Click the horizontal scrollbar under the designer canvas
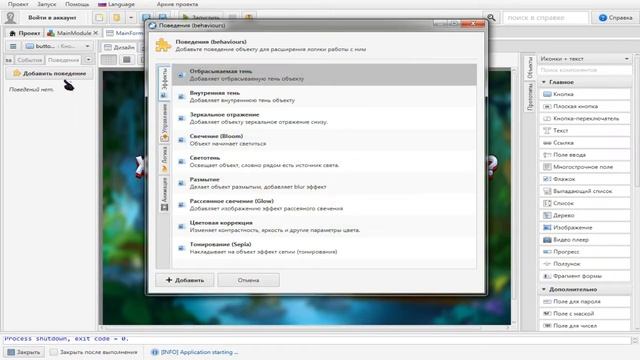Image resolution: width=640 pixels, height=360 pixels. point(304,328)
